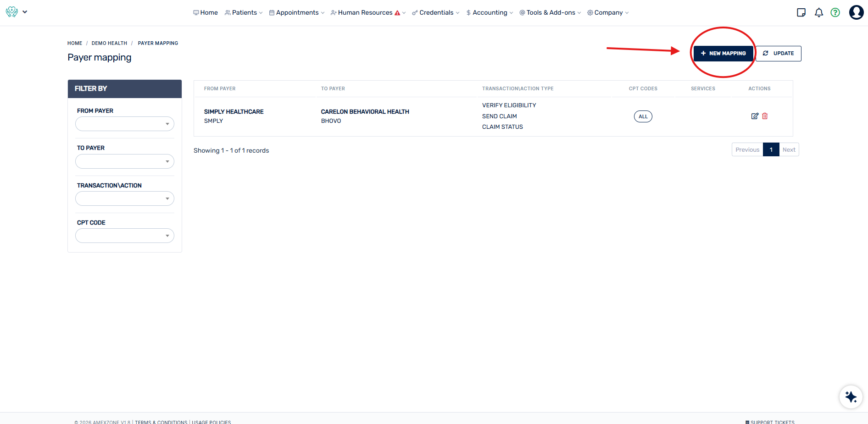The image size is (868, 424).
Task: Open the Company menu
Action: (608, 12)
